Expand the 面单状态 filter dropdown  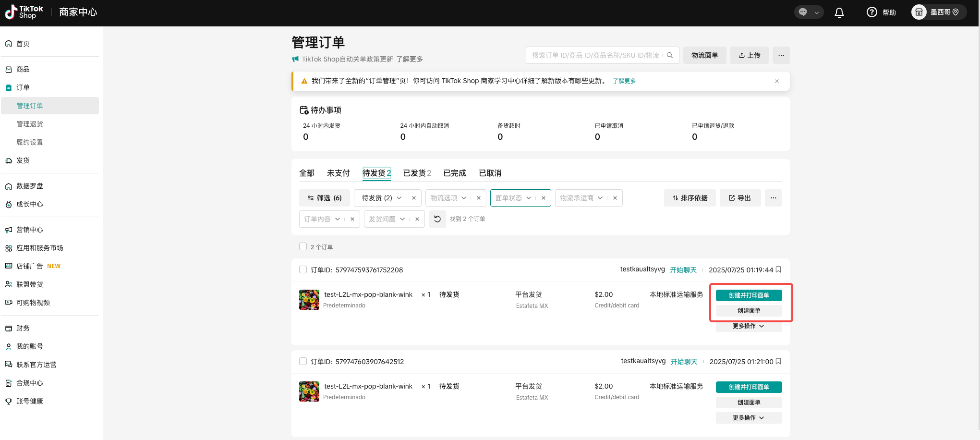point(514,198)
